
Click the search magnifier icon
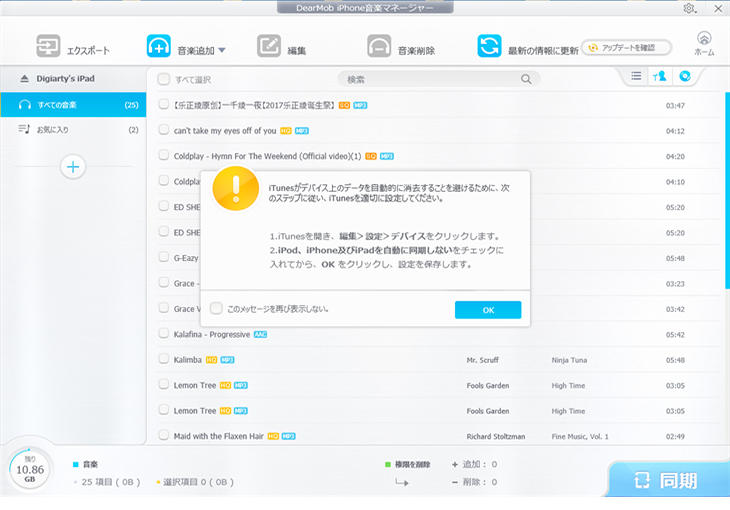(x=526, y=79)
